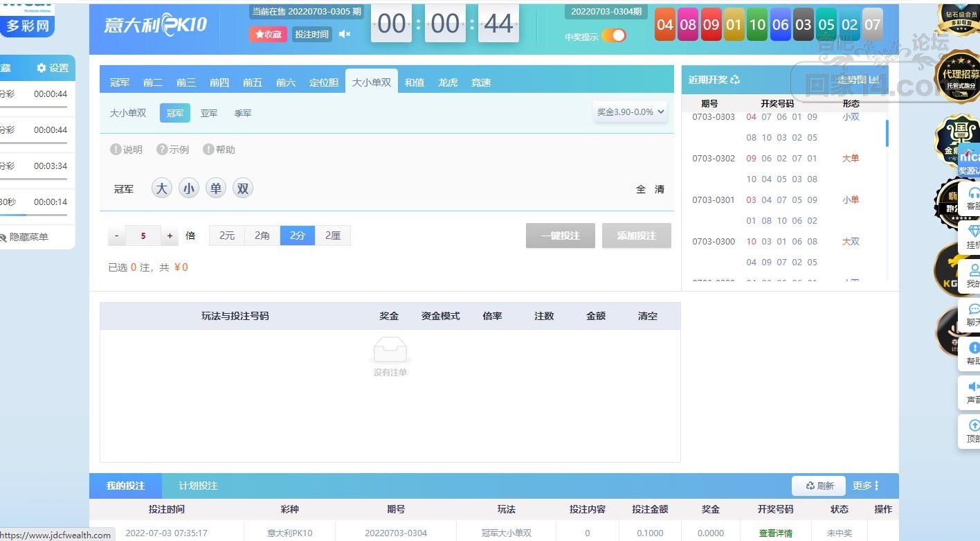Click the 收藏 star favorite button
The width and height of the screenshot is (980, 541).
[268, 34]
